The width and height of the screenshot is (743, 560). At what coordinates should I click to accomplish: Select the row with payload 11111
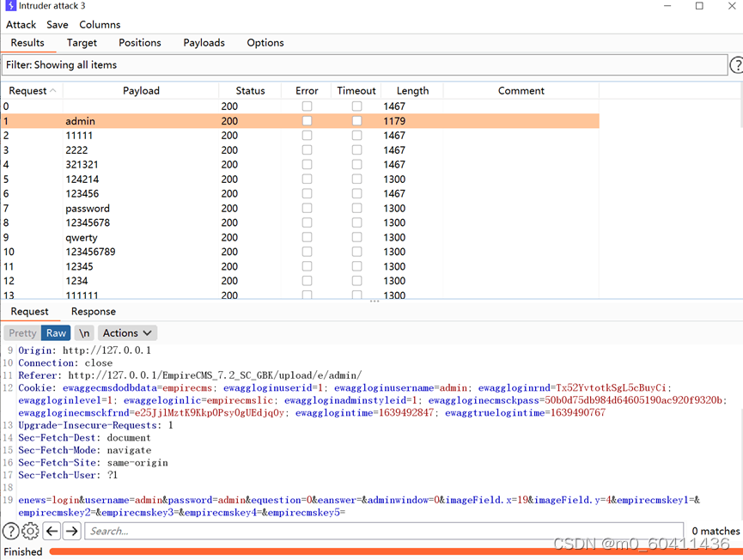click(x=300, y=136)
